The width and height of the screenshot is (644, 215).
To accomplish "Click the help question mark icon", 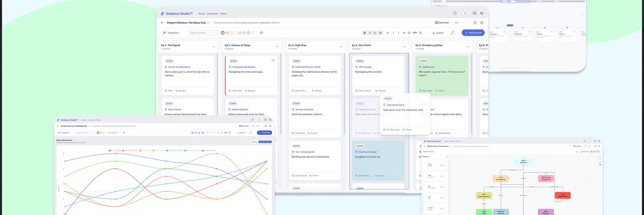I will [x=475, y=23].
